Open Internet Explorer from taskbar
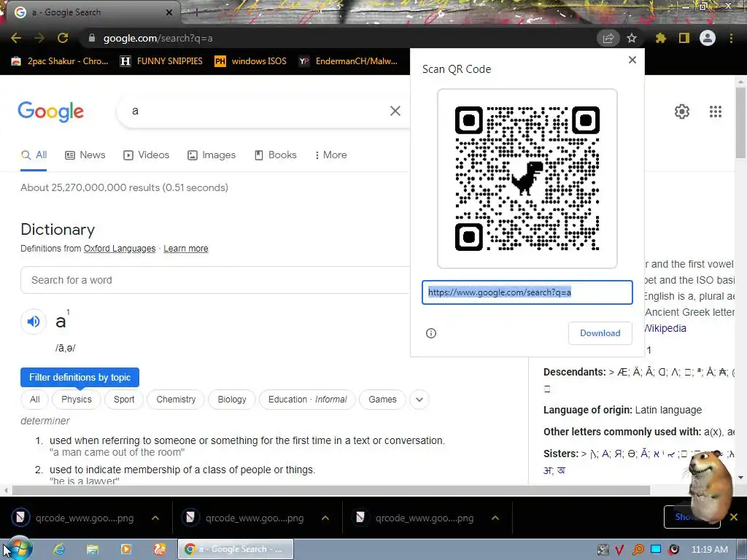 59,549
